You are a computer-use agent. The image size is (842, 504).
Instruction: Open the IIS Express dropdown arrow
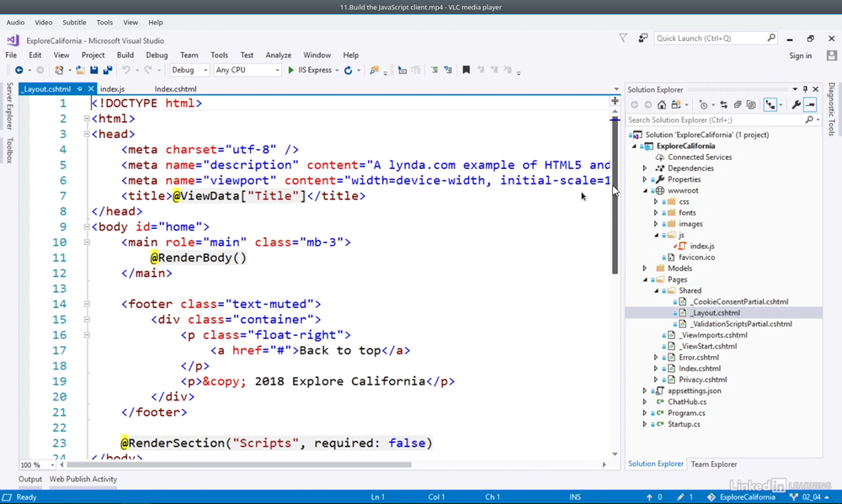click(x=338, y=71)
